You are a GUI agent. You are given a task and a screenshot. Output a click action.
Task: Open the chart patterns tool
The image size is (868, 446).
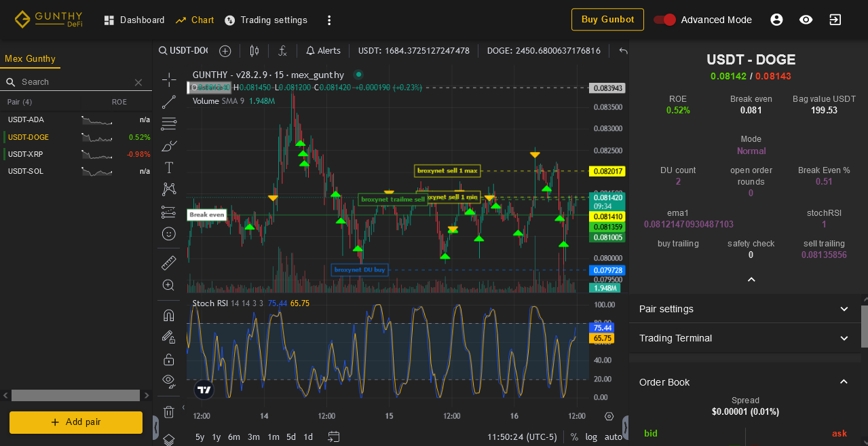pyautogui.click(x=169, y=189)
